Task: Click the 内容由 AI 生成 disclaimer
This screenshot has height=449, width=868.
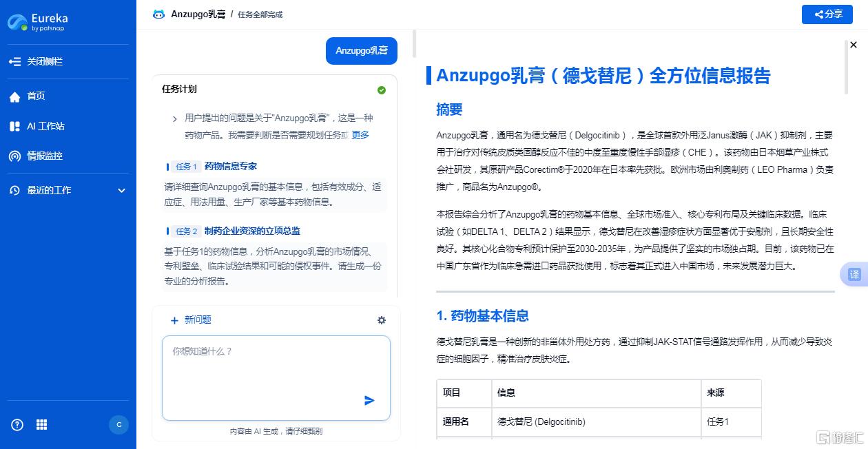Action: pyautogui.click(x=276, y=431)
